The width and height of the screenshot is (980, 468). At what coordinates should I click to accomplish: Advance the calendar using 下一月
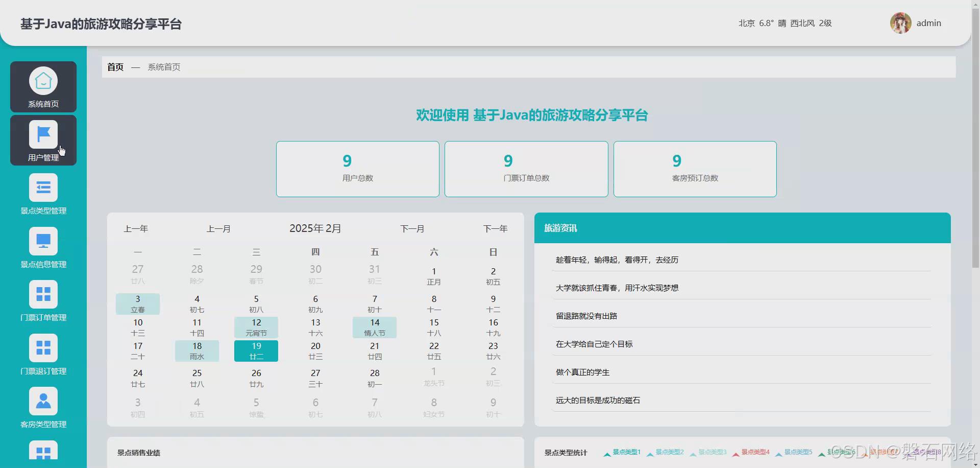(412, 228)
